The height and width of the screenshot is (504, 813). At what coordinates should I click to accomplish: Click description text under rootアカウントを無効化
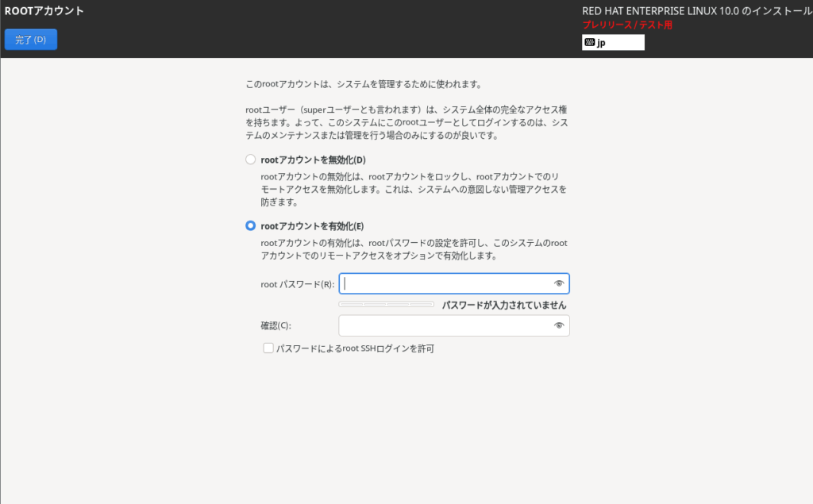(x=413, y=189)
